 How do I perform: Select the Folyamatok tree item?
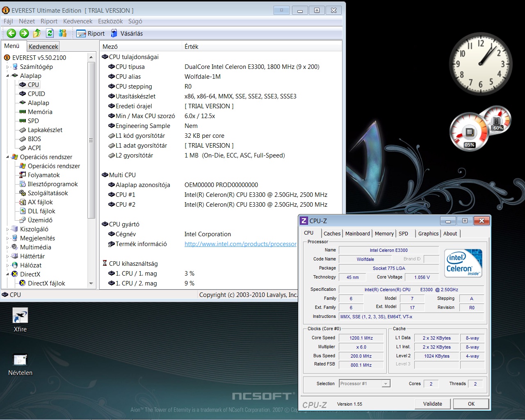43,175
